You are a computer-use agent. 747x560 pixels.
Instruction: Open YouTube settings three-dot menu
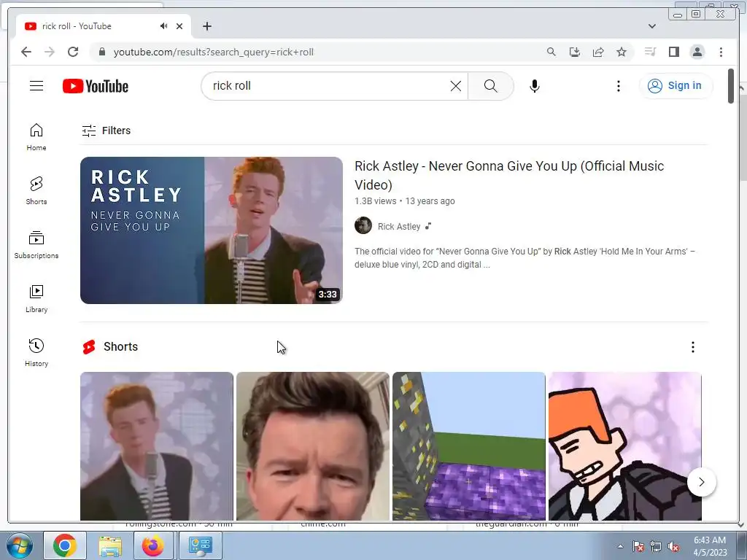(619, 86)
